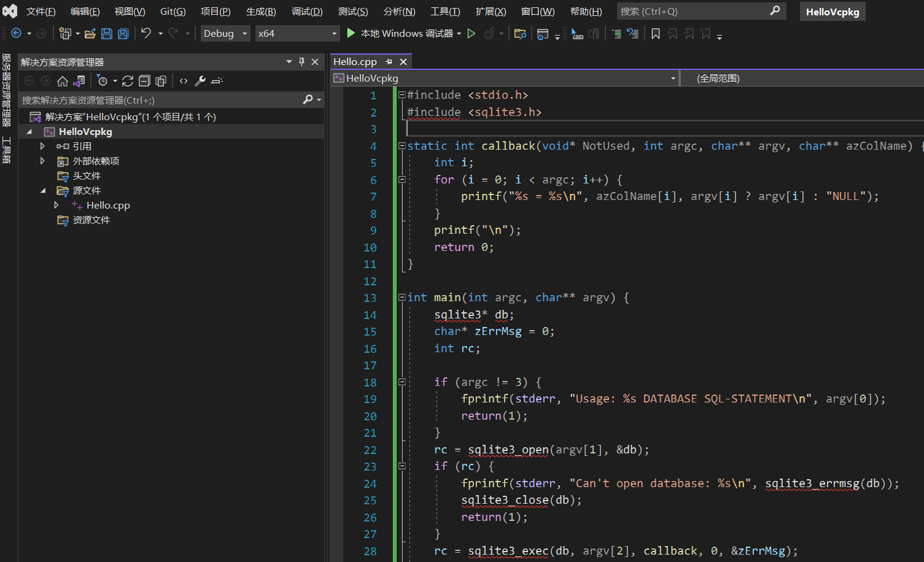Click the save all icon
Image resolution: width=924 pixels, height=562 pixels.
coord(123,34)
